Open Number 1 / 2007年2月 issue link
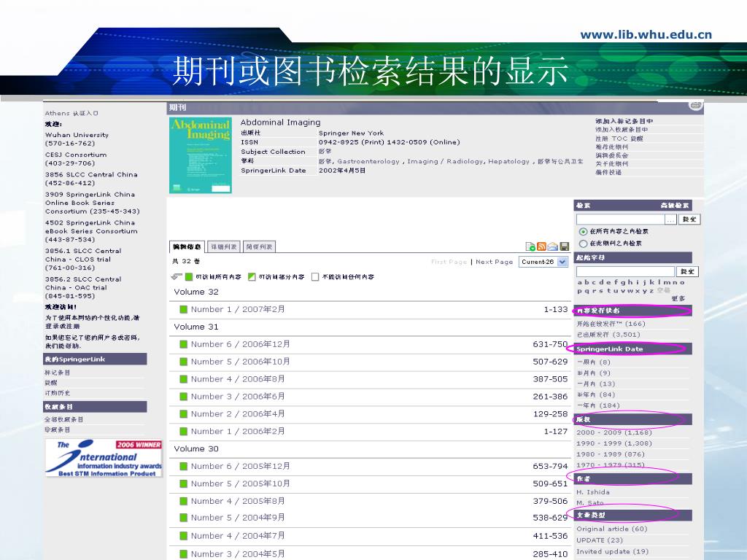Viewport: 747px width, 560px height. pos(238,309)
